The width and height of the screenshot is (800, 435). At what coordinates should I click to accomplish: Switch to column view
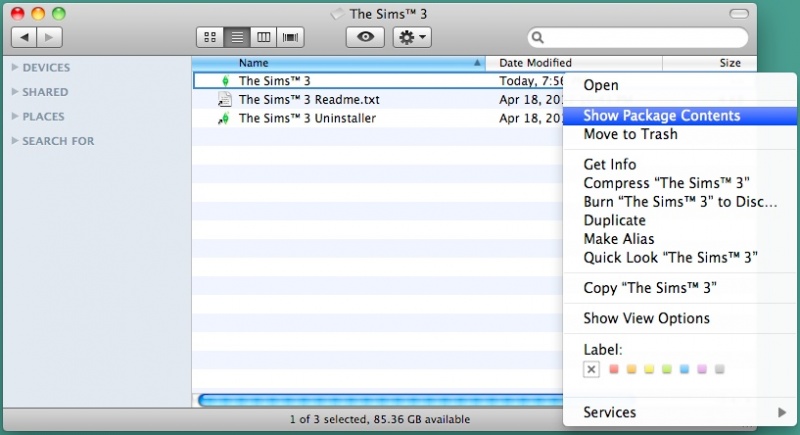tap(263, 37)
